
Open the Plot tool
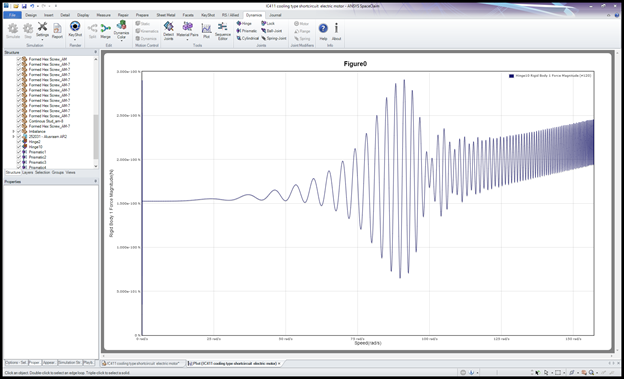click(206, 31)
